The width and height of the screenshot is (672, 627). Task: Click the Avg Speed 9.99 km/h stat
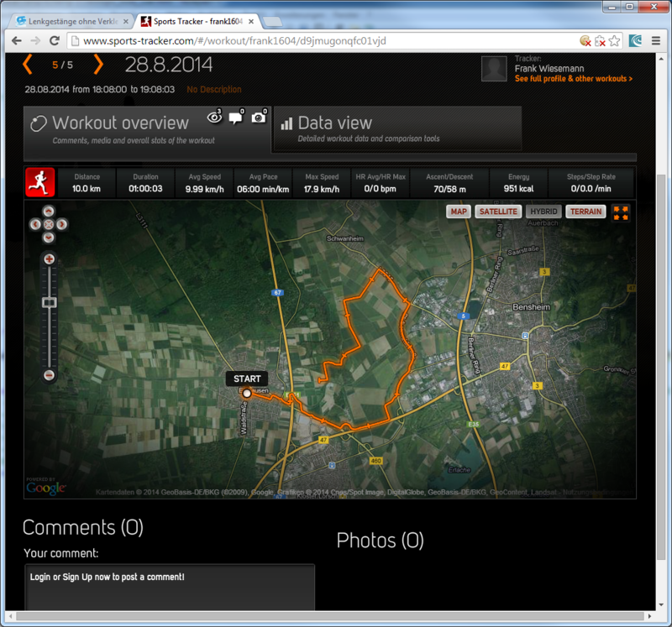(x=204, y=183)
